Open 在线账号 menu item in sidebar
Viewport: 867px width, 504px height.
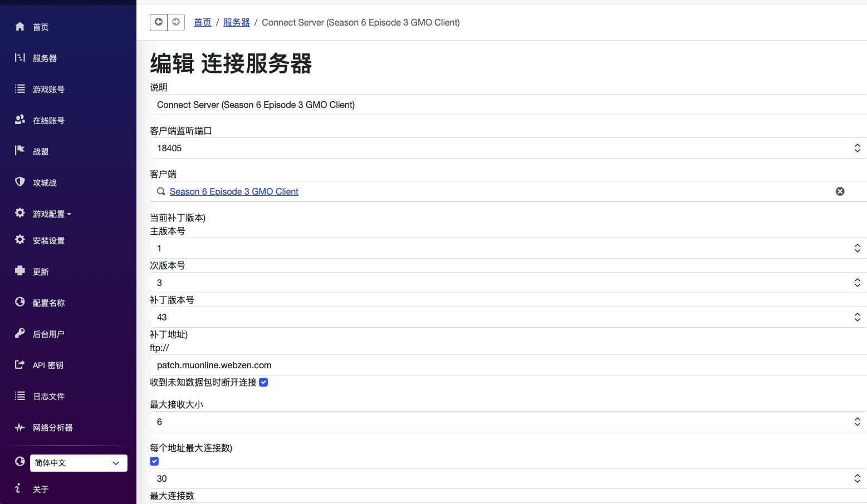pos(48,120)
